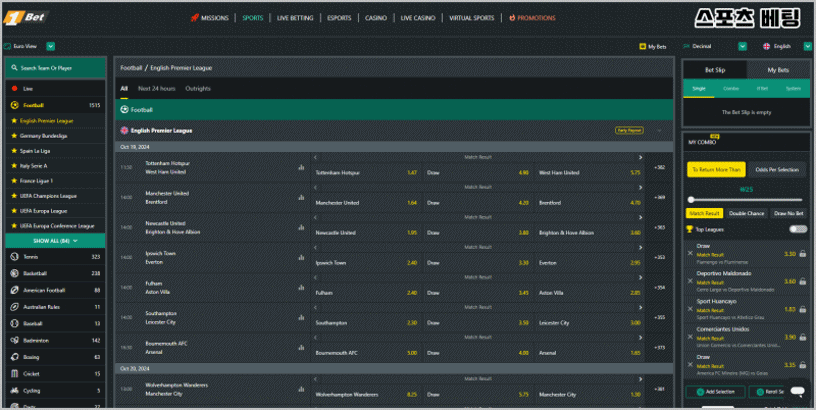Open the chat bubble widget
This screenshot has height=410, width=816.
pos(797,391)
